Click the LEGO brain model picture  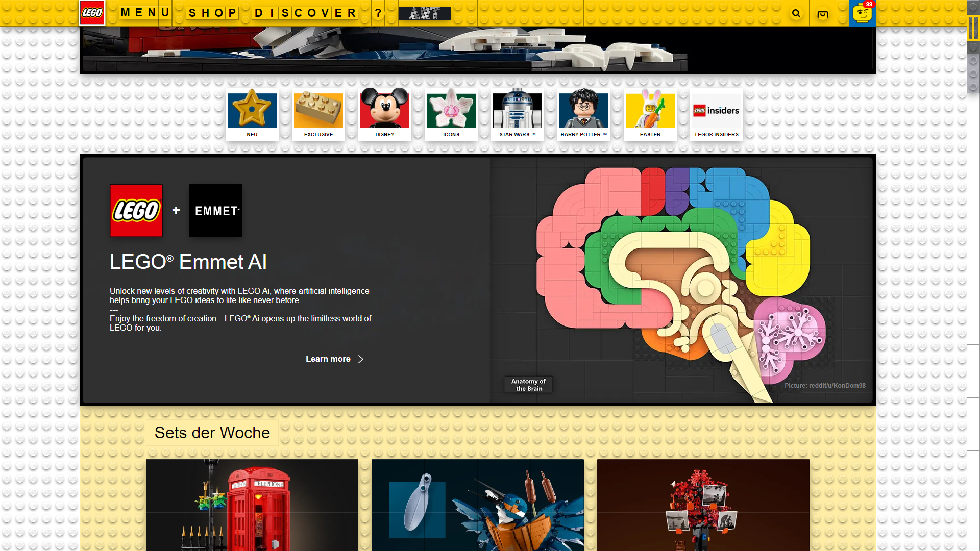(681, 280)
